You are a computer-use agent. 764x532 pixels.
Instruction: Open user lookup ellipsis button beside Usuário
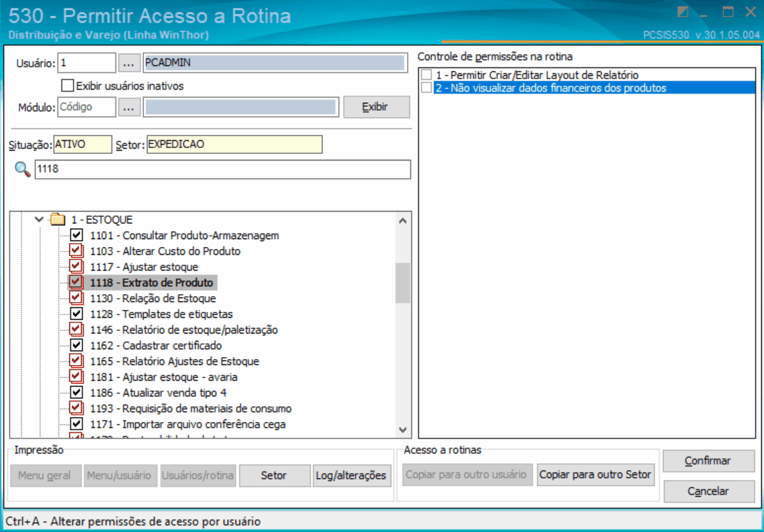(129, 63)
